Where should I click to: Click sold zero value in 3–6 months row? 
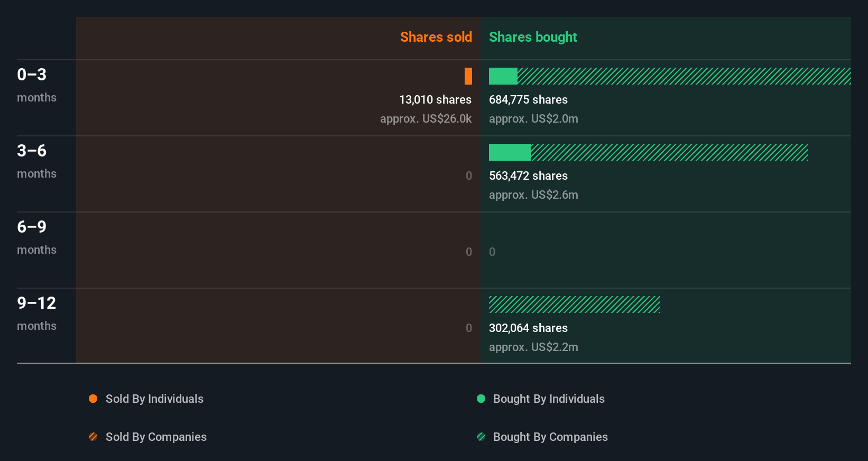[x=469, y=176]
